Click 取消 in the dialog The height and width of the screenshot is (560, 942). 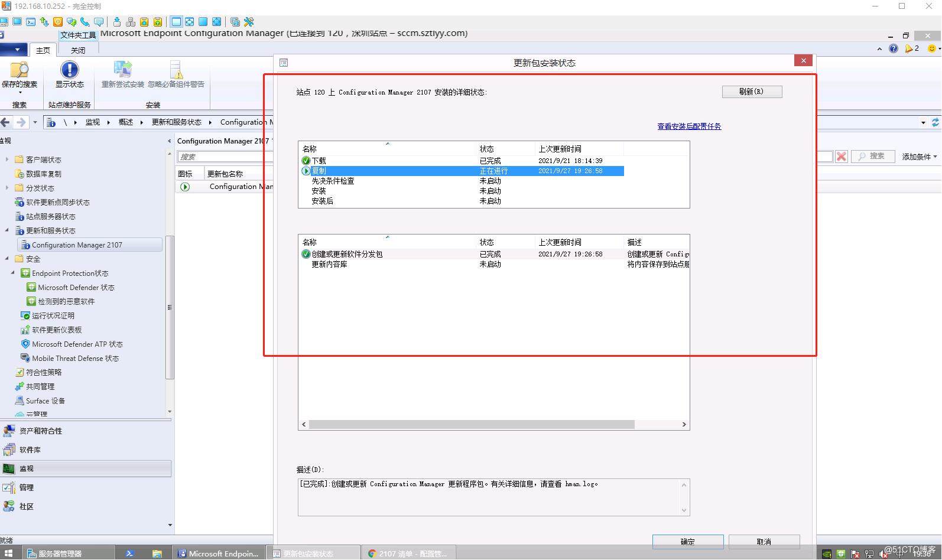(x=764, y=542)
